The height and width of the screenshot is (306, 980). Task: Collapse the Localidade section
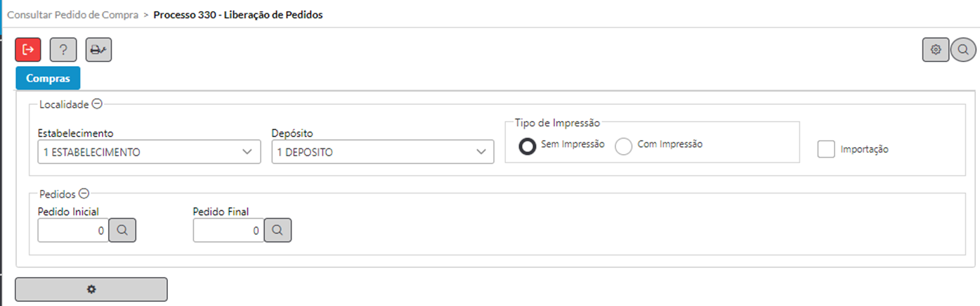coord(97,104)
